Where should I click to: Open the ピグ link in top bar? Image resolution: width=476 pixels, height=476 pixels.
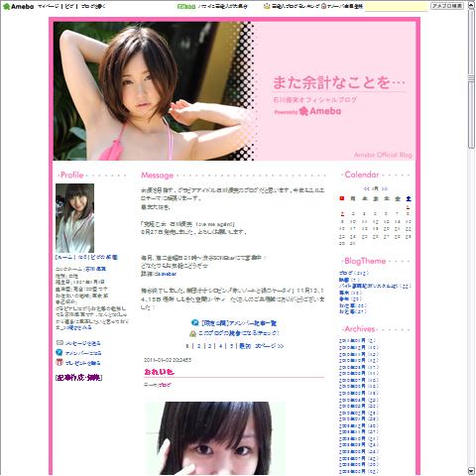coord(69,6)
